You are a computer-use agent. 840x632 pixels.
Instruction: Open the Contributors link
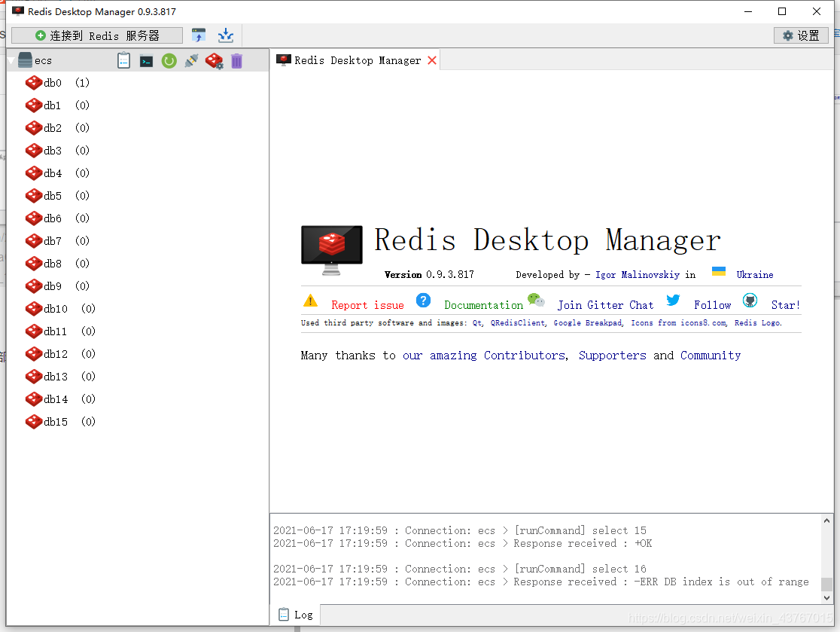pyautogui.click(x=525, y=356)
